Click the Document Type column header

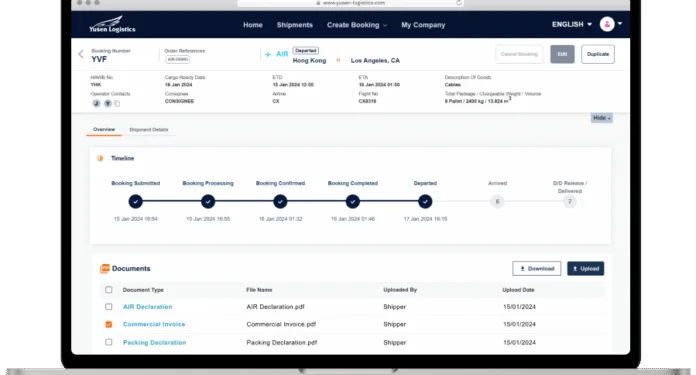(x=143, y=290)
